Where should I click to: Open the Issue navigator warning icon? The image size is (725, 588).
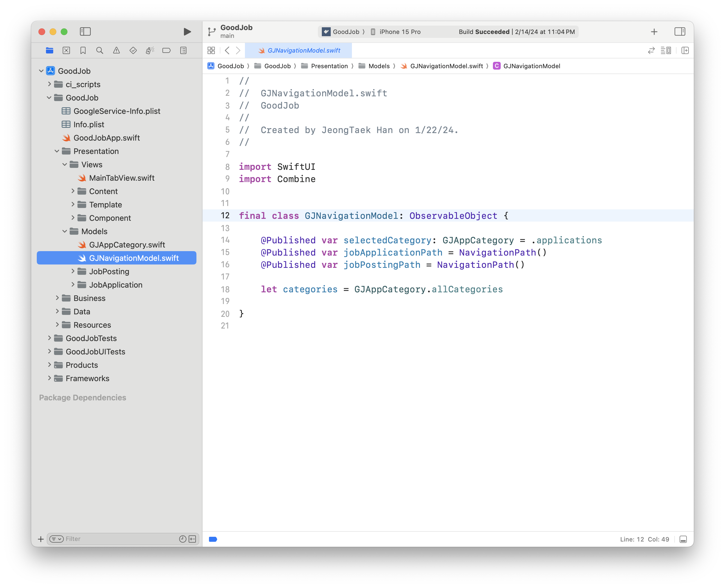coord(116,50)
